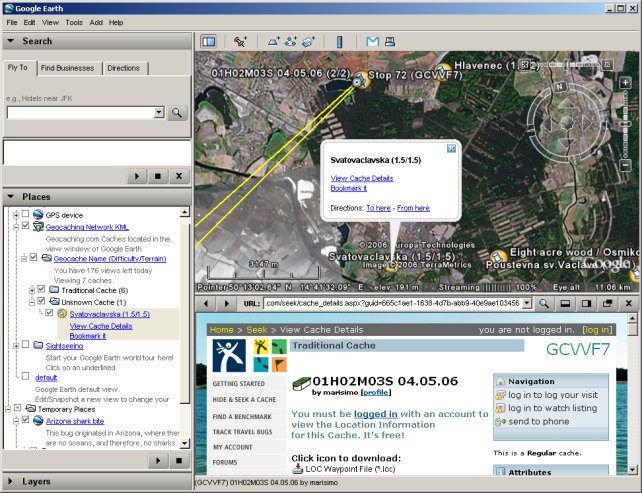The image size is (642, 493).
Task: Click the LOC Waypoint File download icon
Action: [298, 468]
